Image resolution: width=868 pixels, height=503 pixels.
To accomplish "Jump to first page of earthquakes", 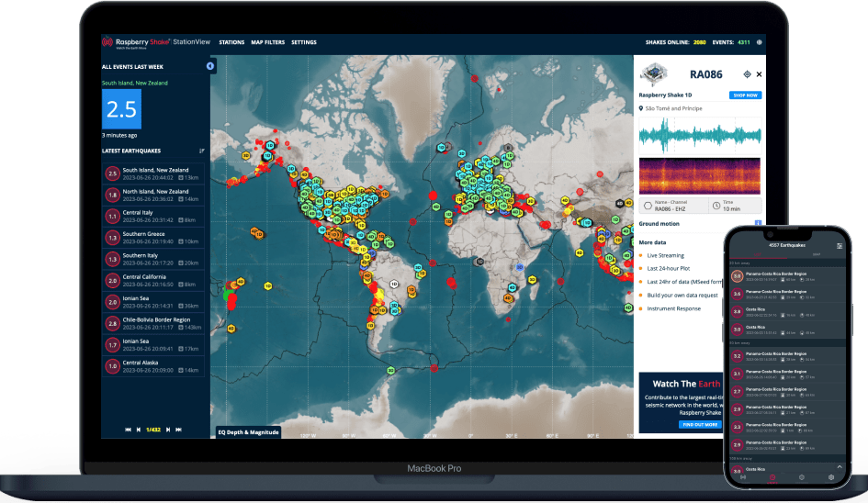I will pyautogui.click(x=129, y=430).
